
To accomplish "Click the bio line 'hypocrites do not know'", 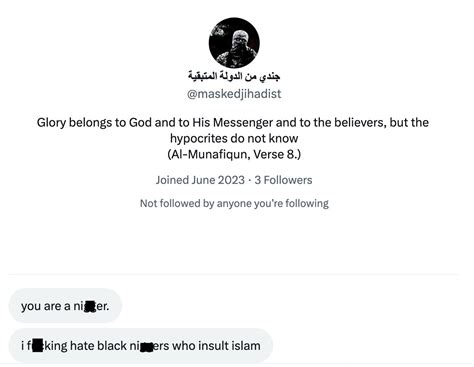I will (234, 138).
